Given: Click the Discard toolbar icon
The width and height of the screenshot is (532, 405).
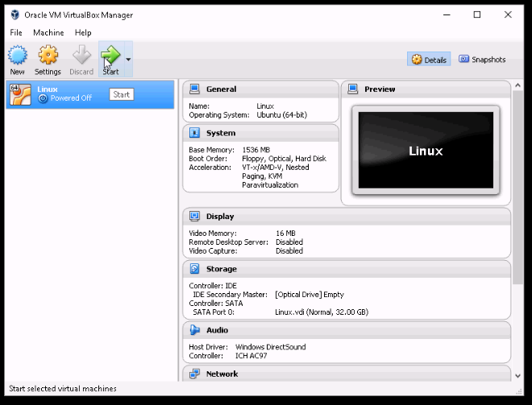Looking at the screenshot, I should (x=81, y=55).
